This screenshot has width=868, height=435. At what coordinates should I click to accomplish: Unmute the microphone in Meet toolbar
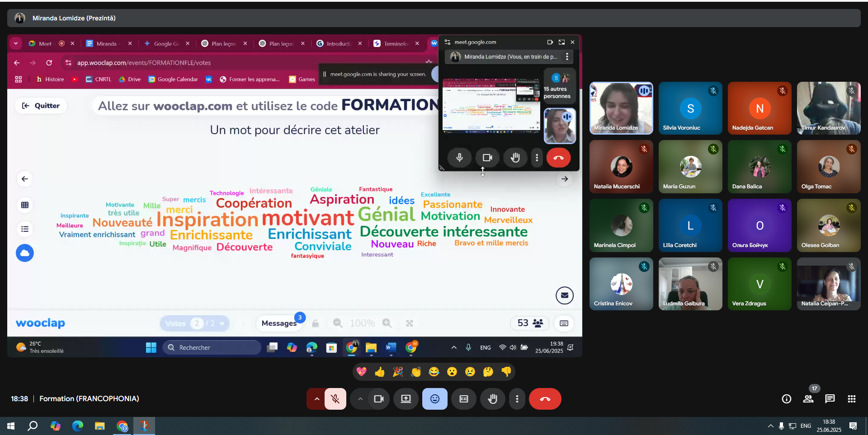[335, 399]
